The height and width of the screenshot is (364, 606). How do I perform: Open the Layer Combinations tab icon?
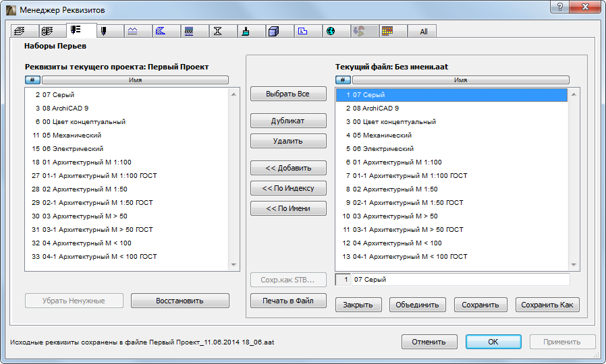[x=52, y=31]
